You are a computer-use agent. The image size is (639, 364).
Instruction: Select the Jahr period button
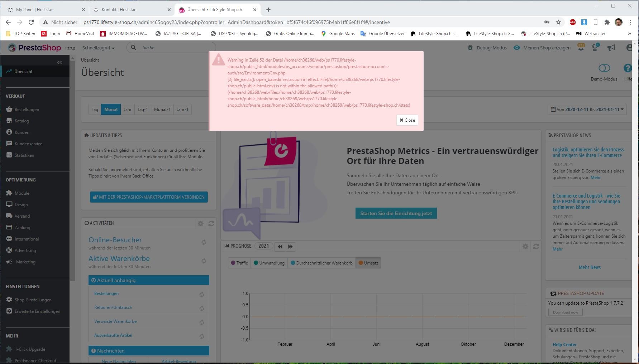[x=128, y=110]
